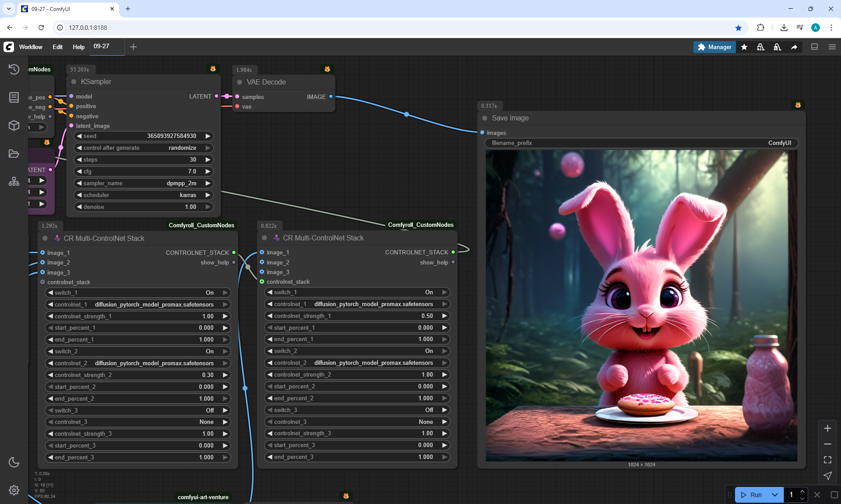Open the queue history sidebar icon
The height and width of the screenshot is (504, 841).
coord(14,69)
